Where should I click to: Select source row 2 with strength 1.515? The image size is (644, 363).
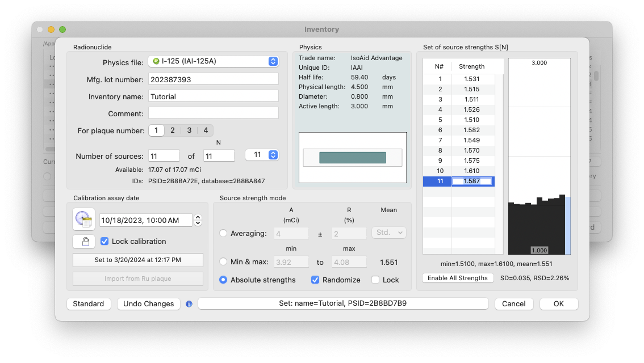459,89
